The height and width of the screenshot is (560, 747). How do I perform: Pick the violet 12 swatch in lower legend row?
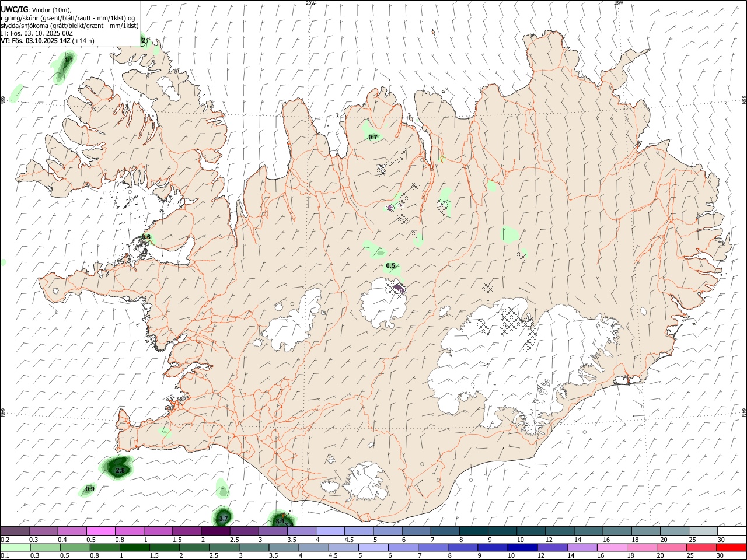[552, 547]
